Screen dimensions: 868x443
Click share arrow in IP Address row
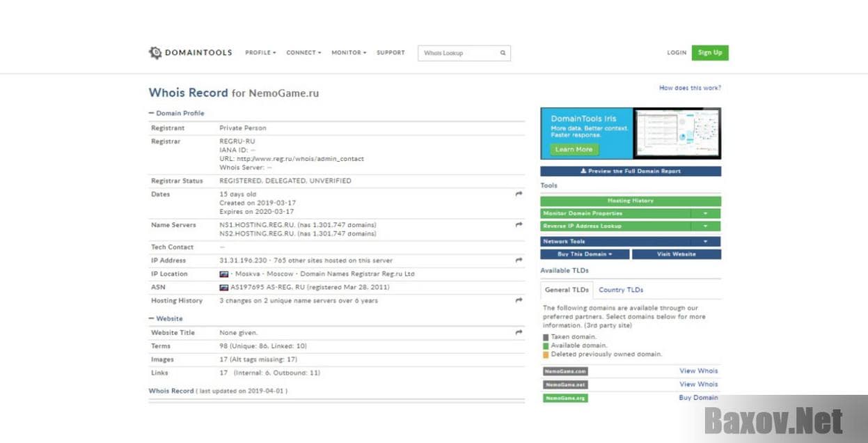[x=519, y=261]
